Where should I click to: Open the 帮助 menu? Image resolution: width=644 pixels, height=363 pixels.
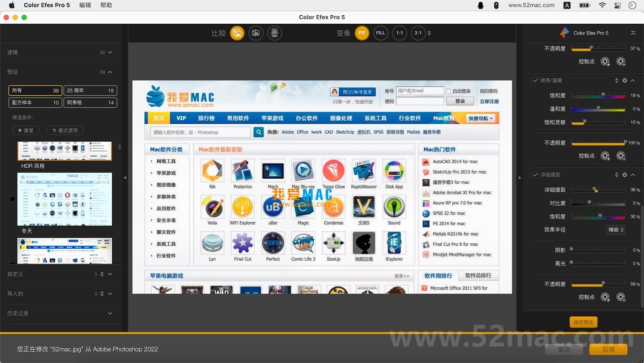(x=107, y=5)
